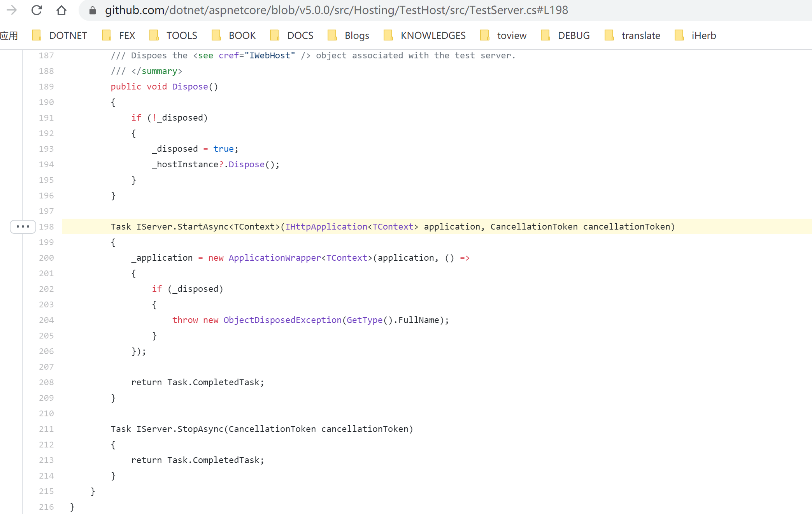812x514 pixels.
Task: Click the lock icon in address bar
Action: [x=93, y=11]
